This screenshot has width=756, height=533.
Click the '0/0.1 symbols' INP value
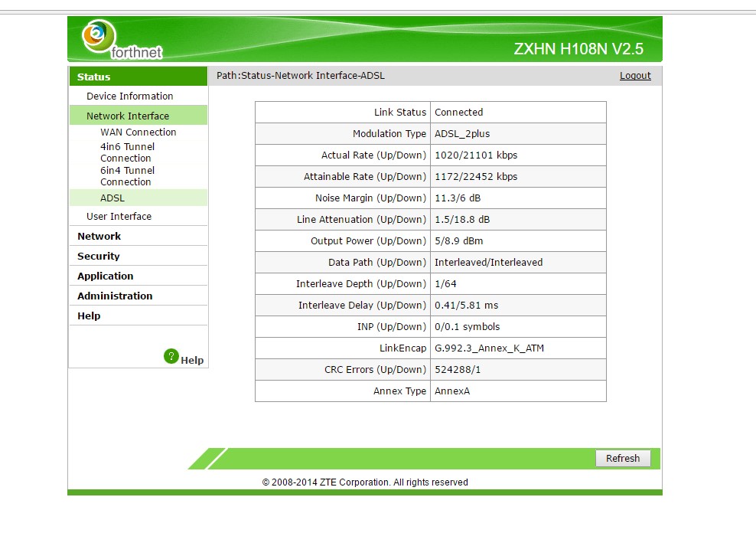467,326
